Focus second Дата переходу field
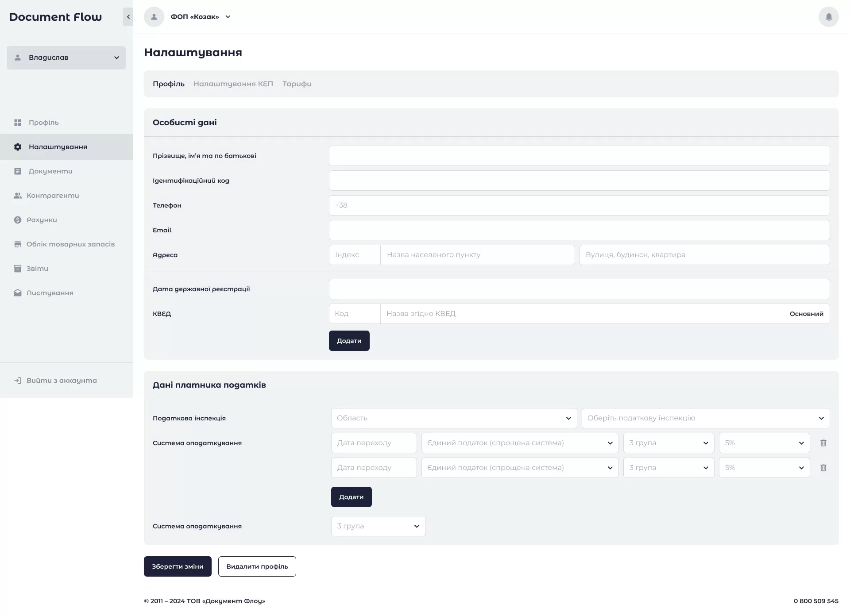The image size is (850, 616). (374, 468)
